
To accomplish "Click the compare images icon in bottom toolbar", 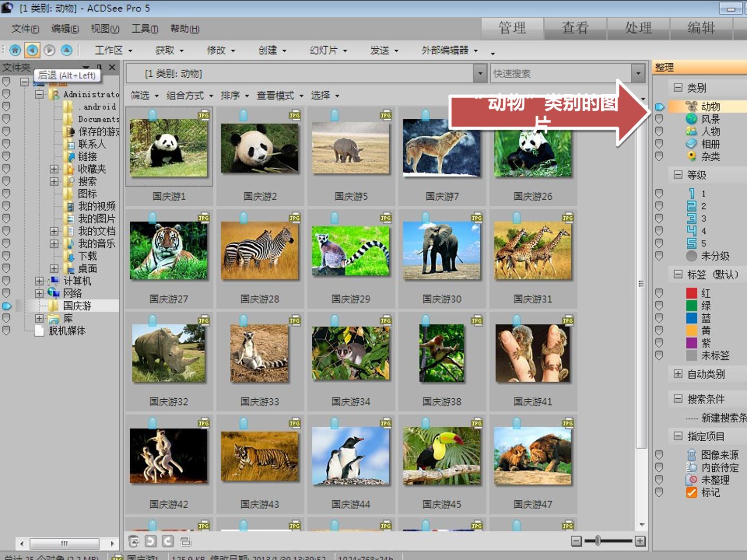I will [x=185, y=541].
